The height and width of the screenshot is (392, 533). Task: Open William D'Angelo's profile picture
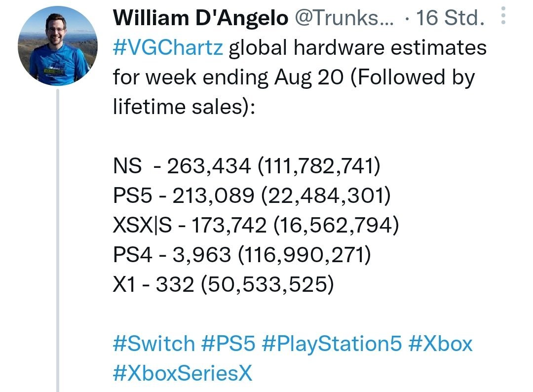click(x=58, y=45)
